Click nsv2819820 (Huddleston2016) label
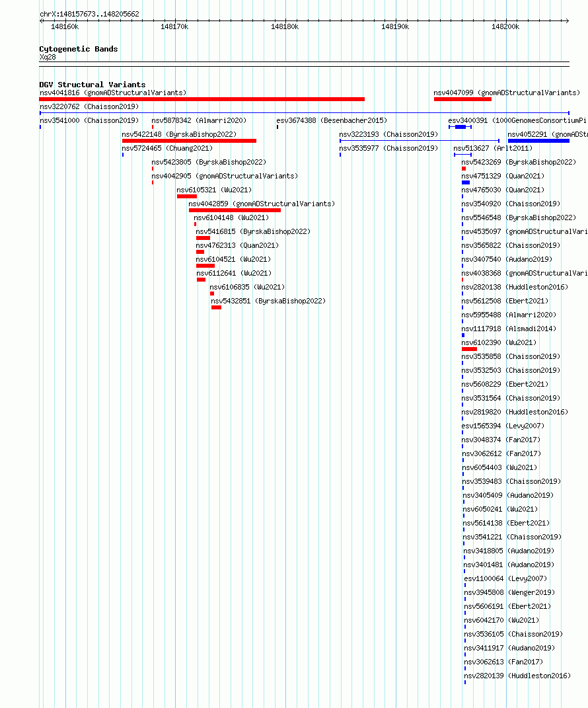Screen dimensions: 588x708 (515, 413)
